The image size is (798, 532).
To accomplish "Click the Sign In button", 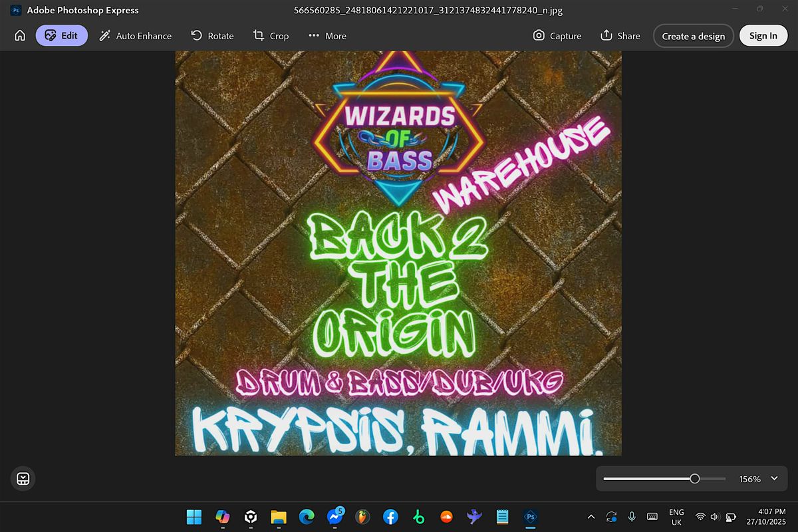I will [x=763, y=35].
